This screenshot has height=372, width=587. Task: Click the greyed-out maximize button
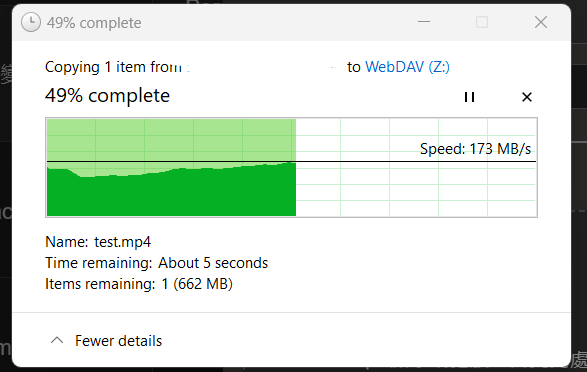(482, 22)
